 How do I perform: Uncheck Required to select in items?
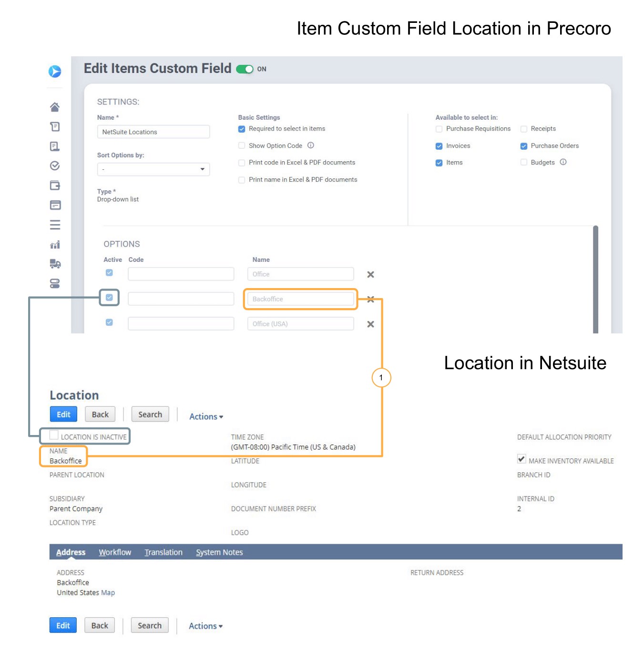pyautogui.click(x=242, y=129)
